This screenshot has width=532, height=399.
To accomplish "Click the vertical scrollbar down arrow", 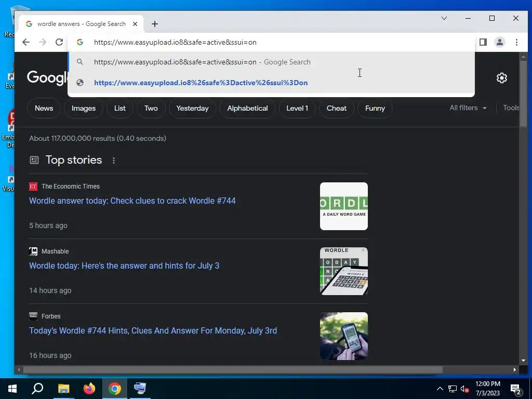I will (x=523, y=361).
